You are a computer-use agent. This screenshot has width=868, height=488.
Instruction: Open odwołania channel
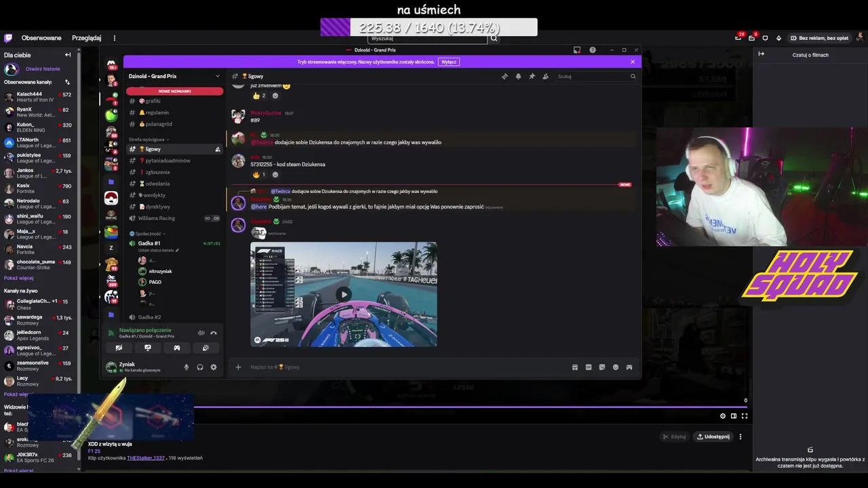(x=174, y=184)
